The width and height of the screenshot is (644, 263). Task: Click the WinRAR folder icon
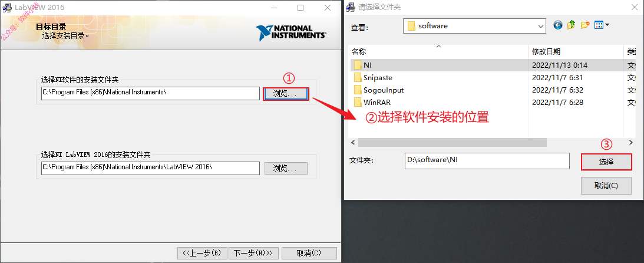pyautogui.click(x=357, y=103)
